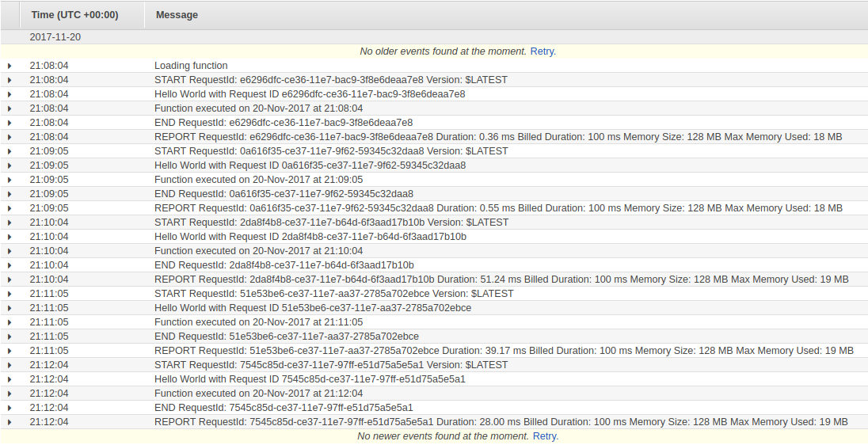Expand 'Function executed on 20-Nov-2017 at 21:09:05' row
The width and height of the screenshot is (868, 445).
[x=10, y=180]
